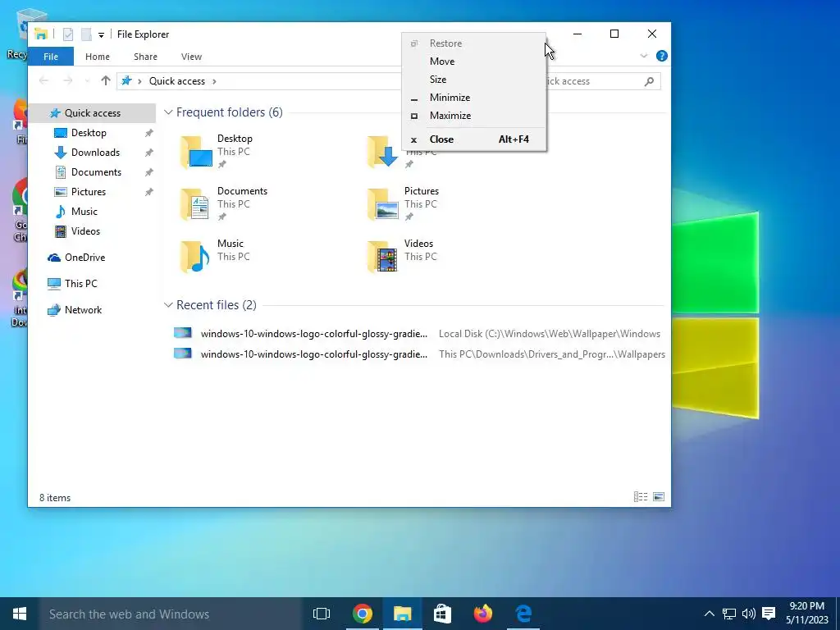Click the New folder quick access toolbar icon
Screen dimensions: 840x630
tap(86, 34)
